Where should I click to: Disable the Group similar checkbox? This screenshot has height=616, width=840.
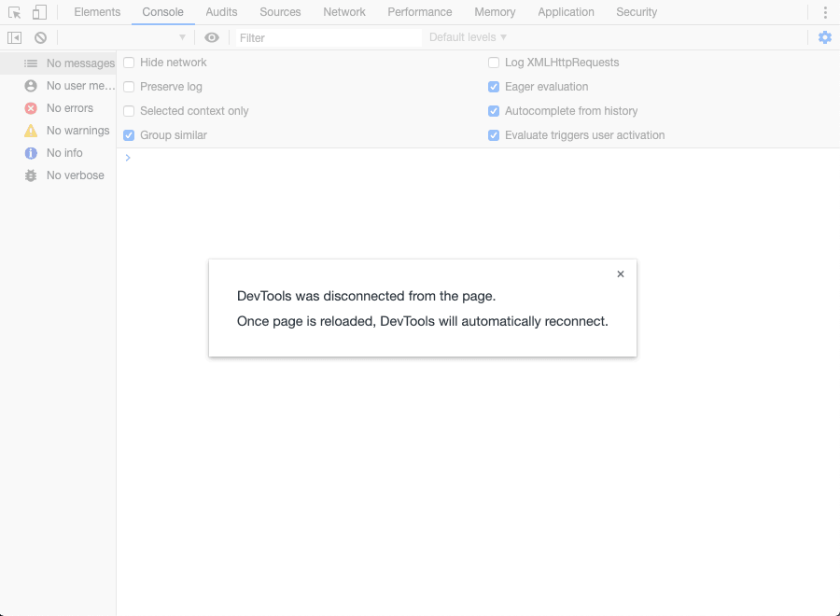coord(130,135)
